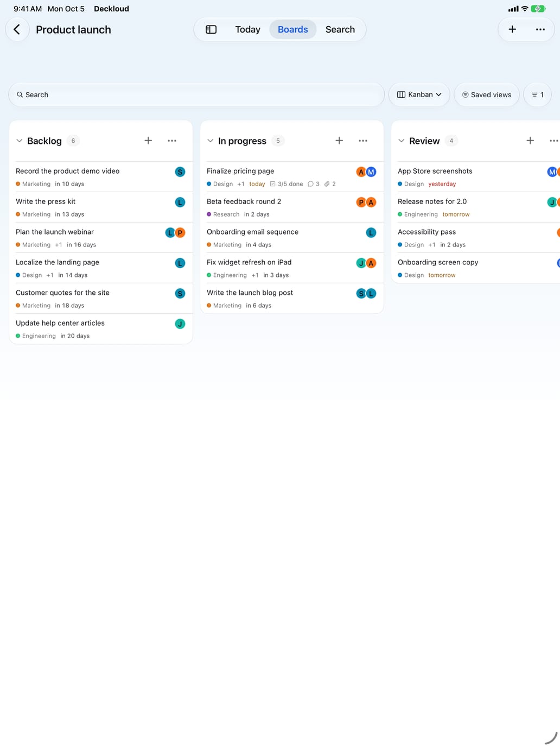The height and width of the screenshot is (747, 560).
Task: Click the In progress count badge 5
Action: [278, 141]
